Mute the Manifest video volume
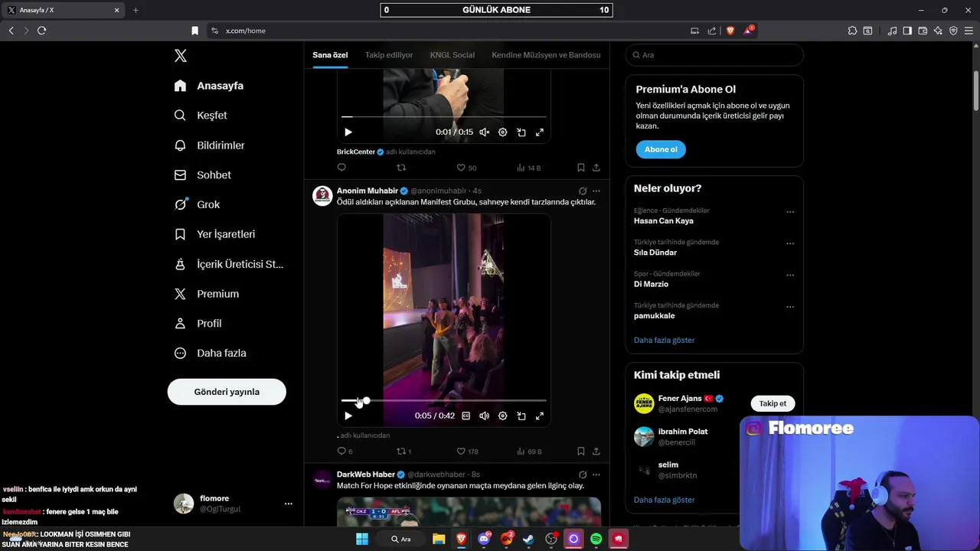The width and height of the screenshot is (980, 551). pyautogui.click(x=485, y=416)
